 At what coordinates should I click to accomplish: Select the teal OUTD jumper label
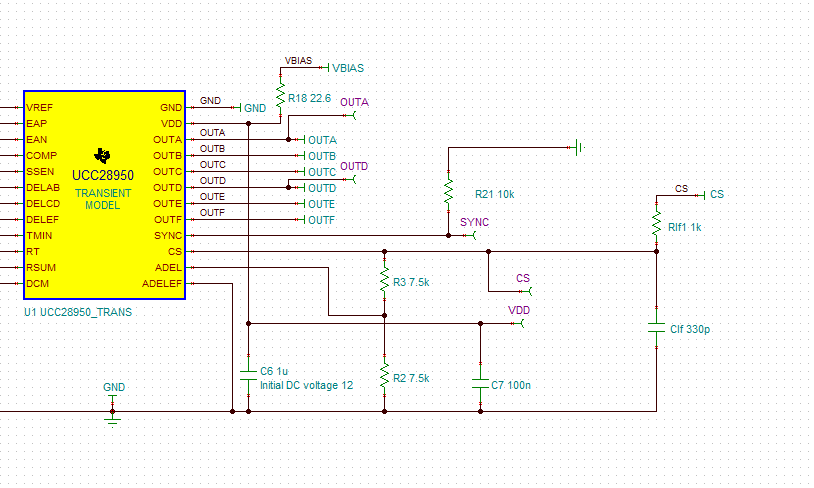coord(320,188)
